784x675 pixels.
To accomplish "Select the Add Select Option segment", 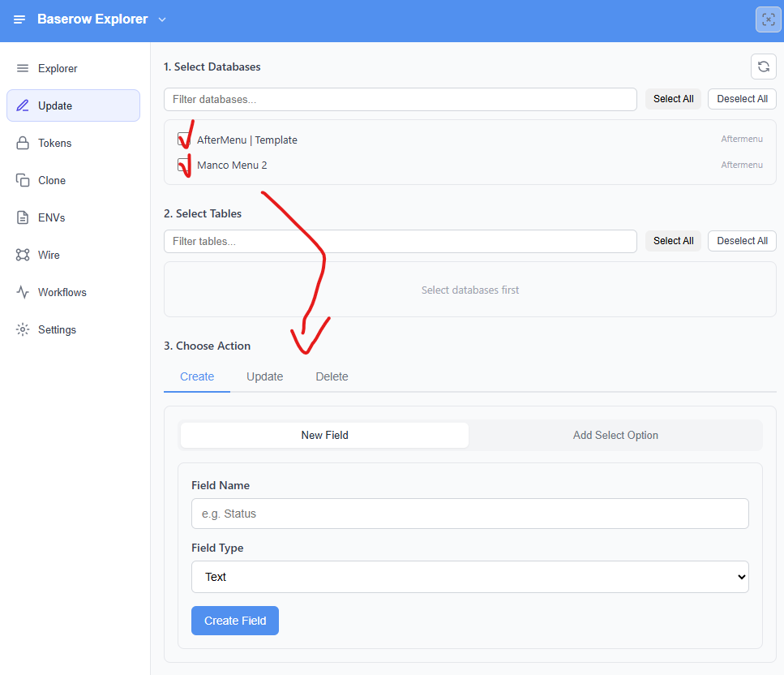I will tap(615, 435).
